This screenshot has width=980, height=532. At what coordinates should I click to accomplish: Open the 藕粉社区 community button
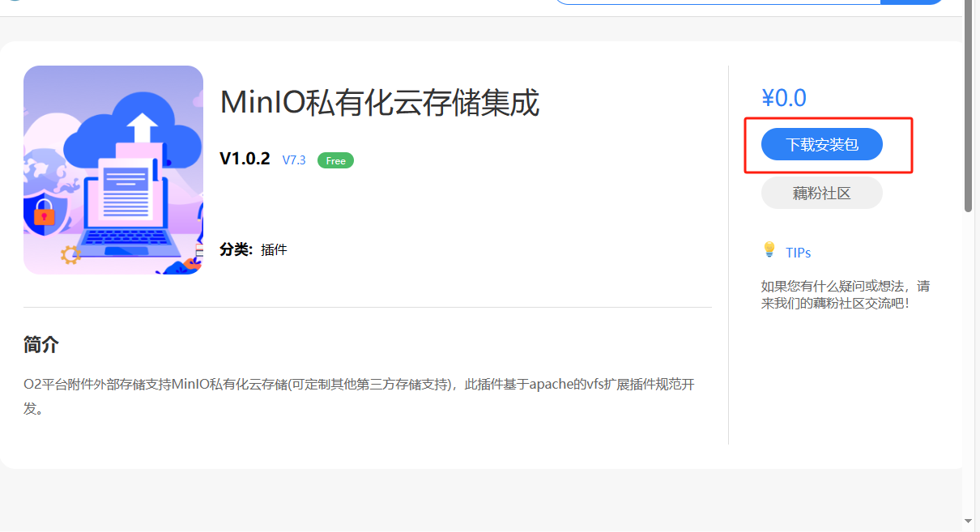click(821, 194)
